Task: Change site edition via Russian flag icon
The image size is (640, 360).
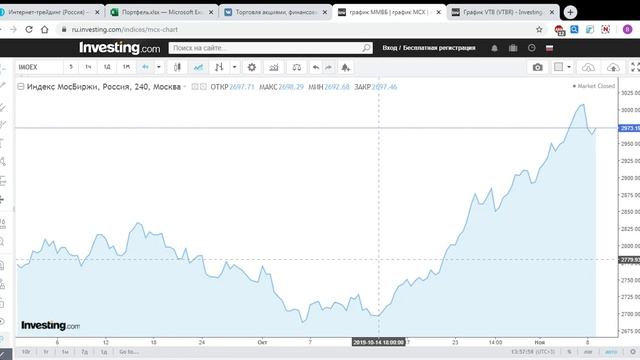Action: click(x=549, y=48)
